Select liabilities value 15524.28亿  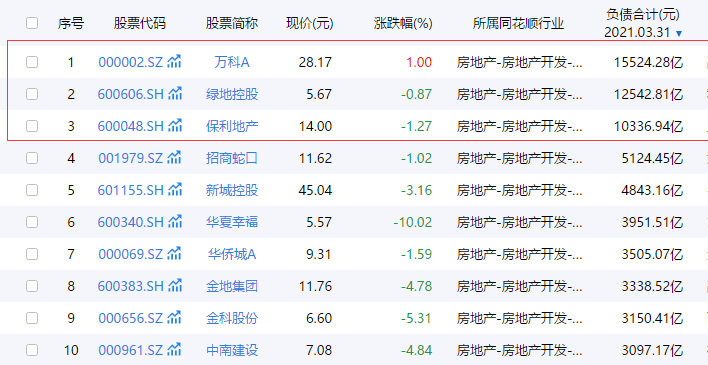[x=648, y=62]
